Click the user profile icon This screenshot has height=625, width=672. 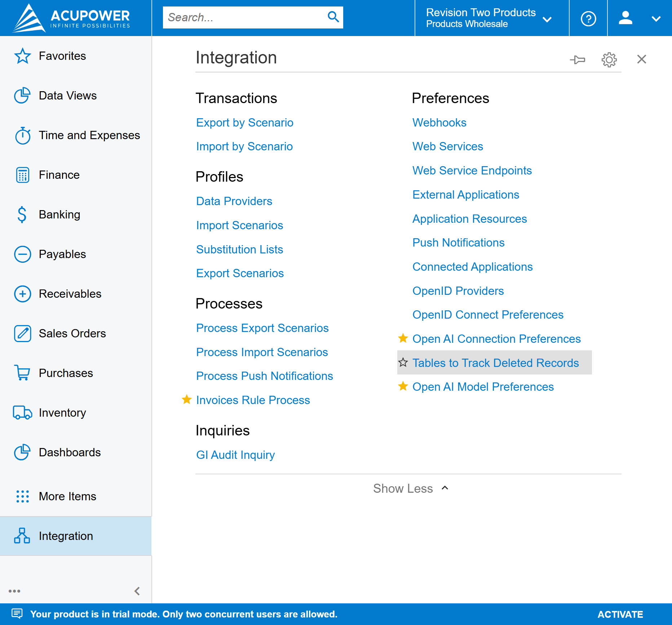(625, 18)
